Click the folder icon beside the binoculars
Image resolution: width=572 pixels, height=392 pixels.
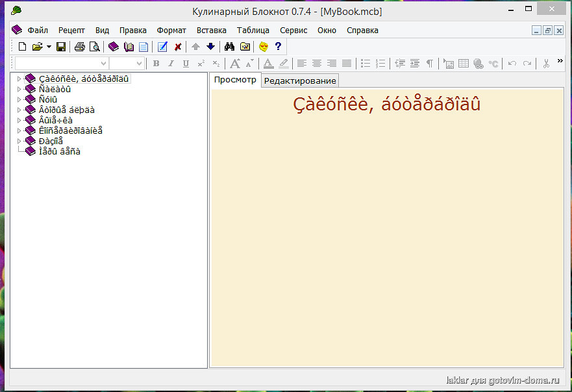tap(245, 47)
